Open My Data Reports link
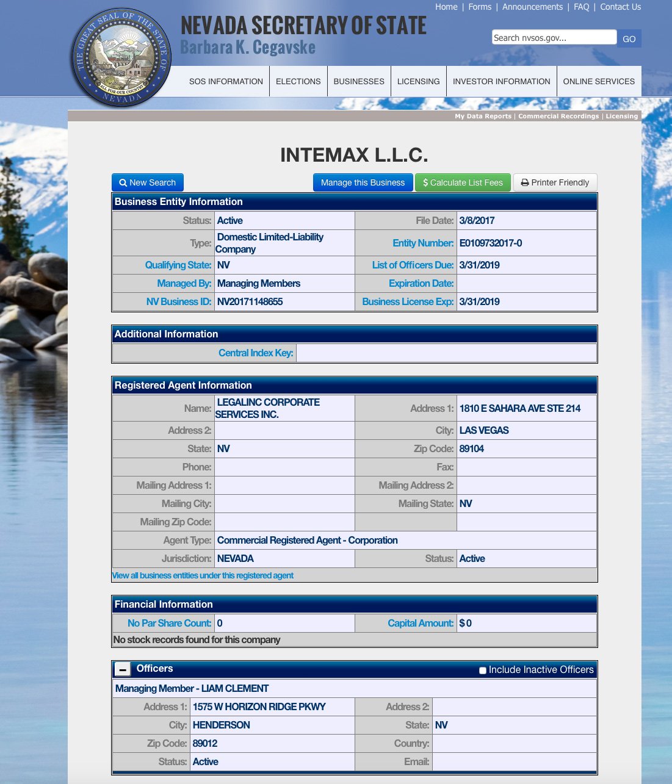The height and width of the screenshot is (784, 672). (483, 116)
